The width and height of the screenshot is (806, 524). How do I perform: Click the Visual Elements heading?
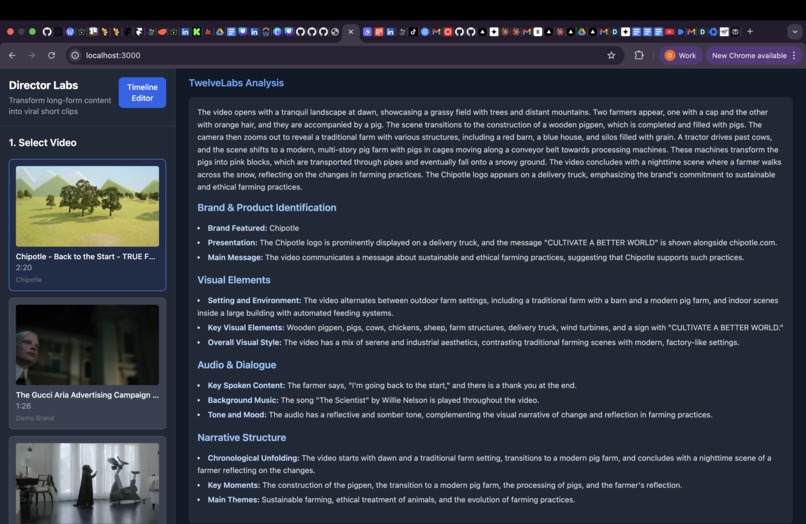(x=234, y=280)
